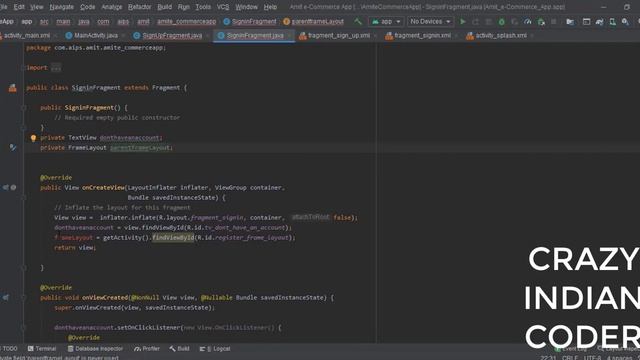This screenshot has width=640, height=360.
Task: Close the MainActivity.java tab
Action: point(124,36)
